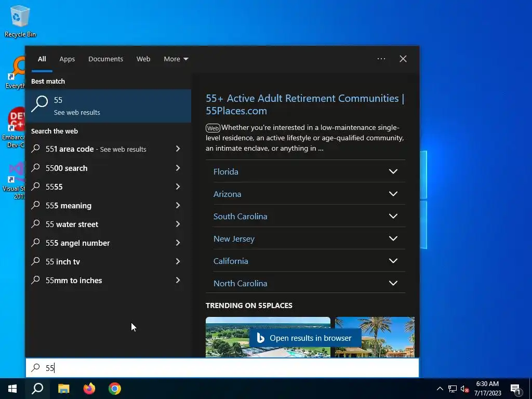Open arrow for 55 water street suggestion
This screenshot has width=532, height=399.
pyautogui.click(x=178, y=223)
